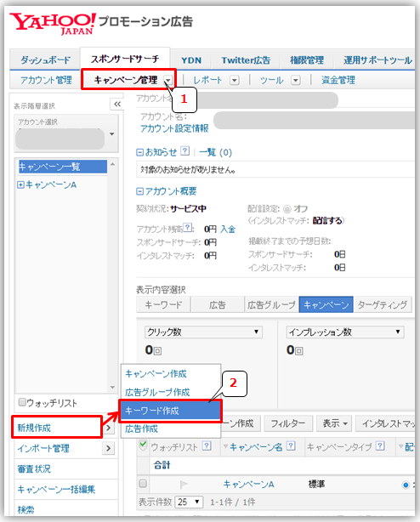Choose キーワード作成 in popup menu

tap(170, 411)
